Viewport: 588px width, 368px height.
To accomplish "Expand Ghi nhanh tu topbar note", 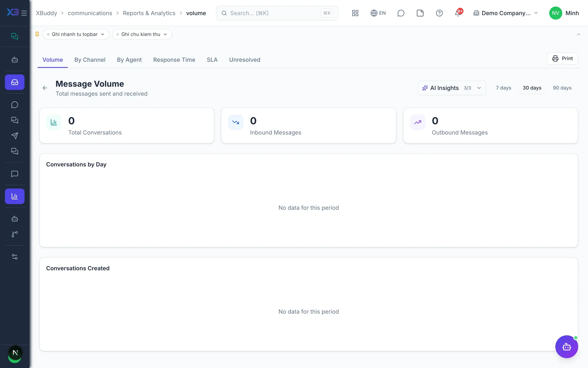I will click(x=76, y=34).
